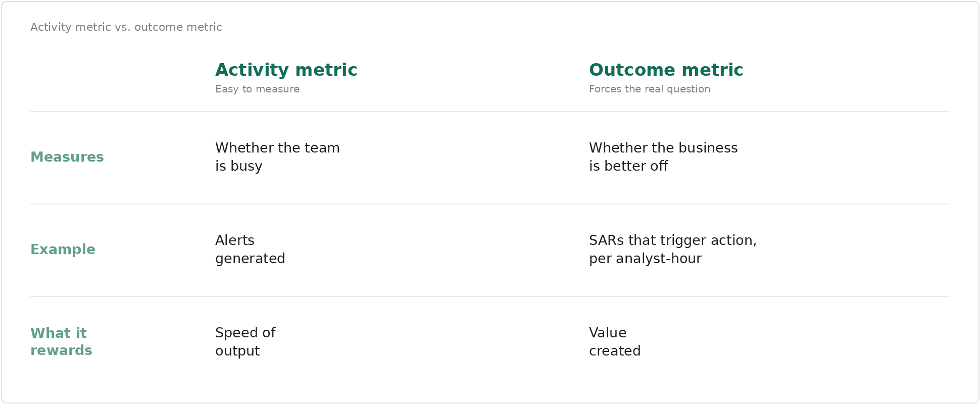Select the 'Measures' row label

tap(67, 157)
